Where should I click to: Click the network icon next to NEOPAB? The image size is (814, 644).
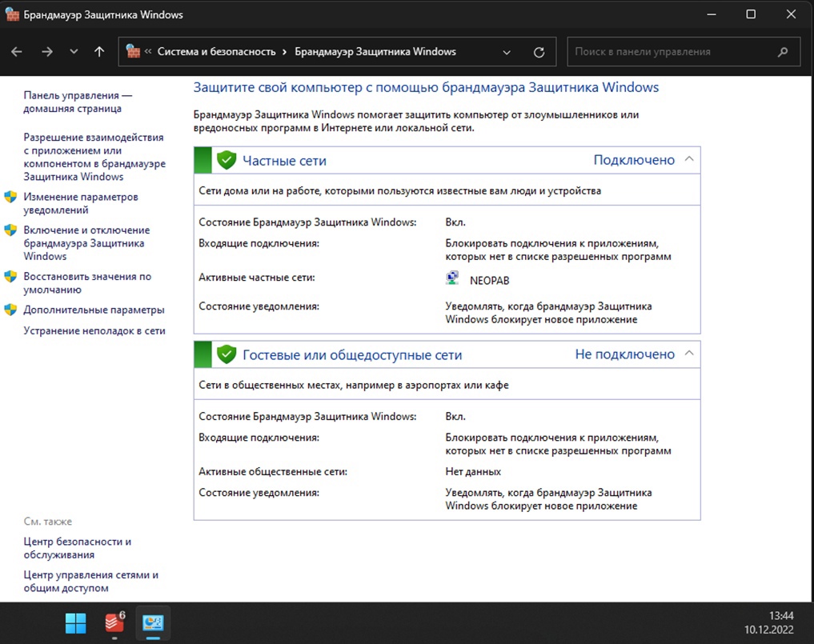tap(452, 278)
